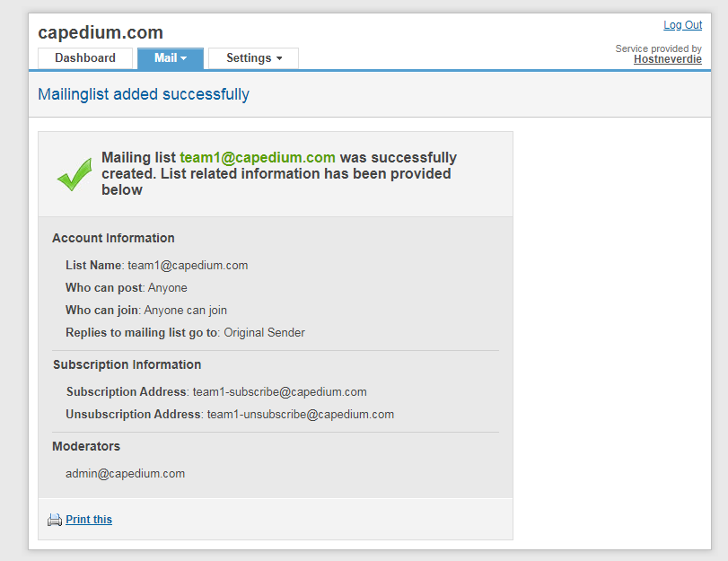Click the capedium.com site title
728x561 pixels.
101,33
